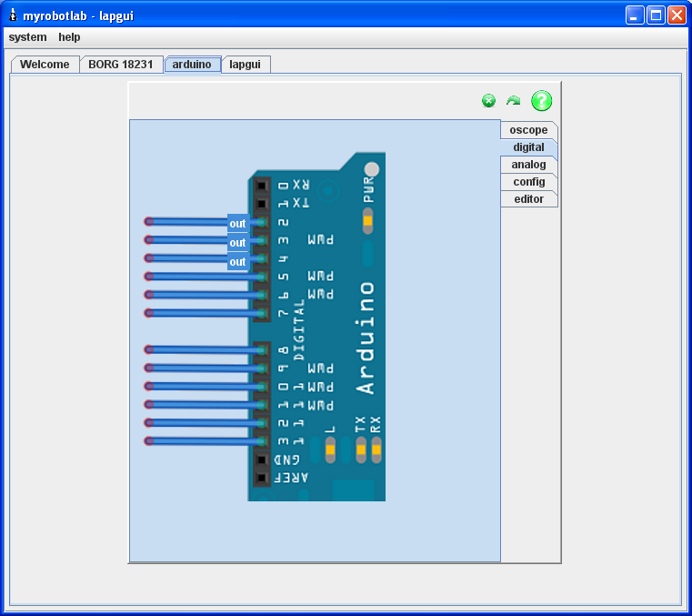This screenshot has height=616, width=692.
Task: Click the red wire end for pin 7
Action: coord(149,313)
